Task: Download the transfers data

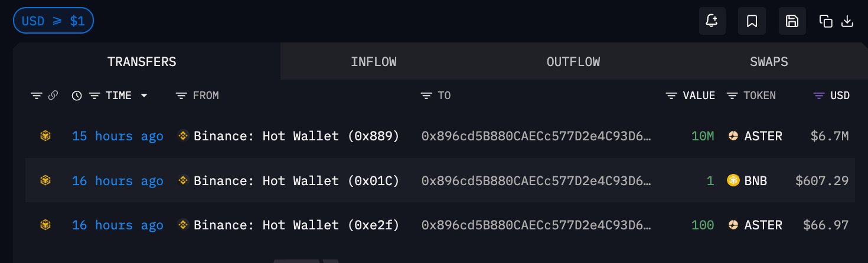Action: pos(847,21)
